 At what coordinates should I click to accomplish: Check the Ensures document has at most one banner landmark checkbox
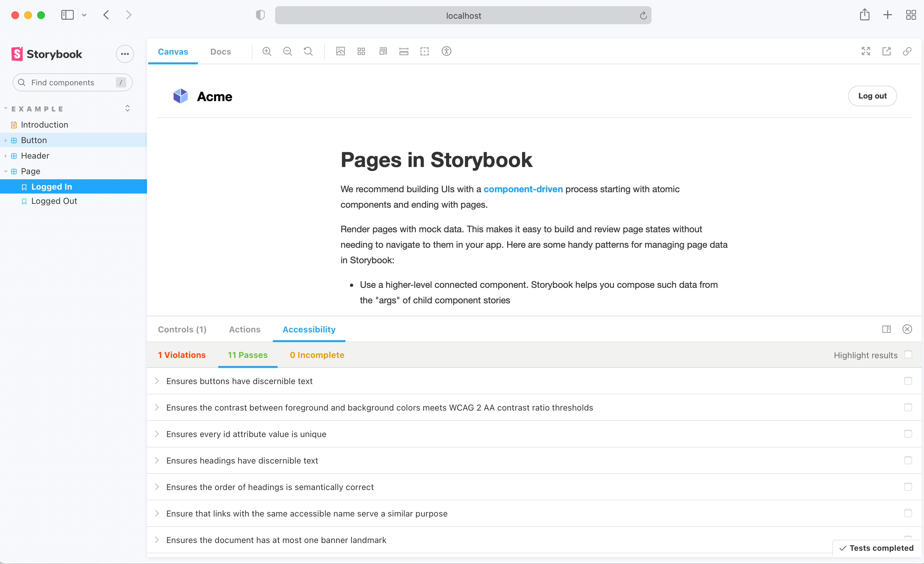[908, 539]
